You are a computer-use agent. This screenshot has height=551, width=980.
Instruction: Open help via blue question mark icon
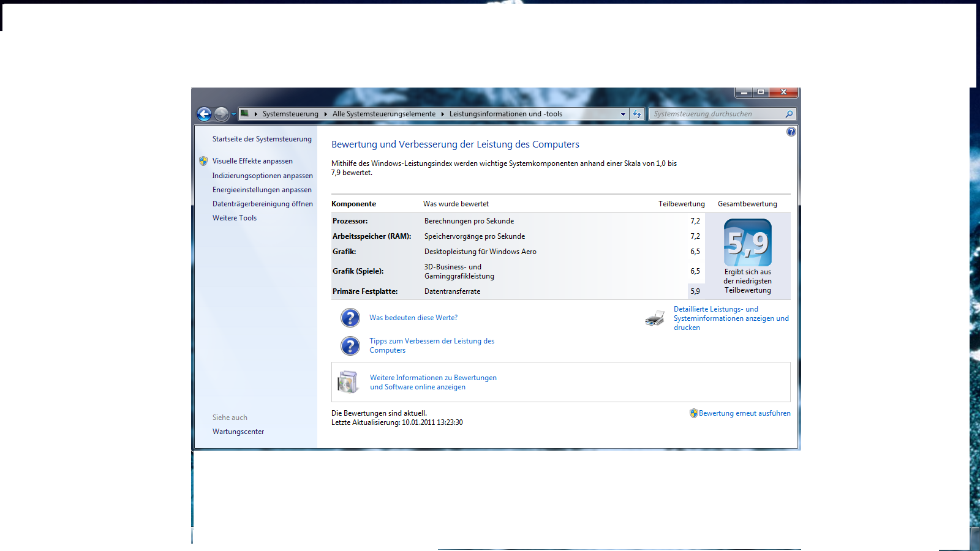[791, 132]
